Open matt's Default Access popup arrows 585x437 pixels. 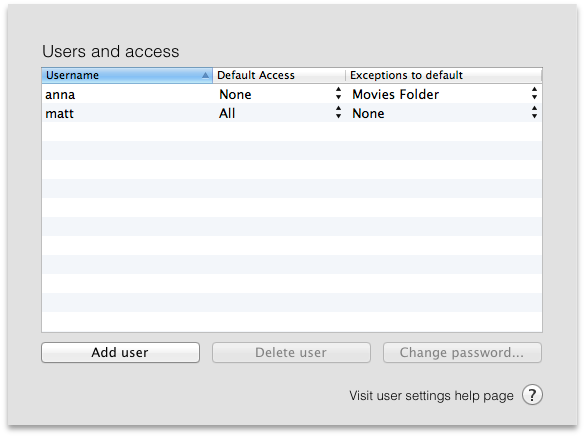(338, 112)
